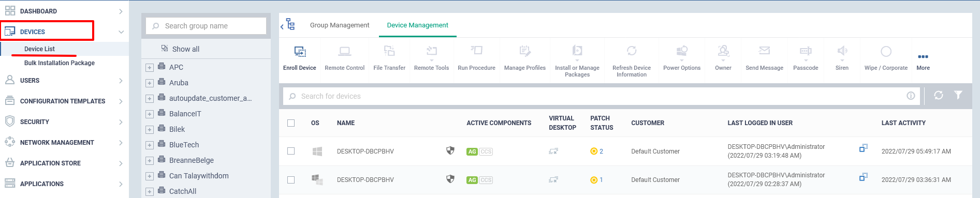Sort by Name column header
This screenshot has height=198, width=980.
tap(346, 123)
